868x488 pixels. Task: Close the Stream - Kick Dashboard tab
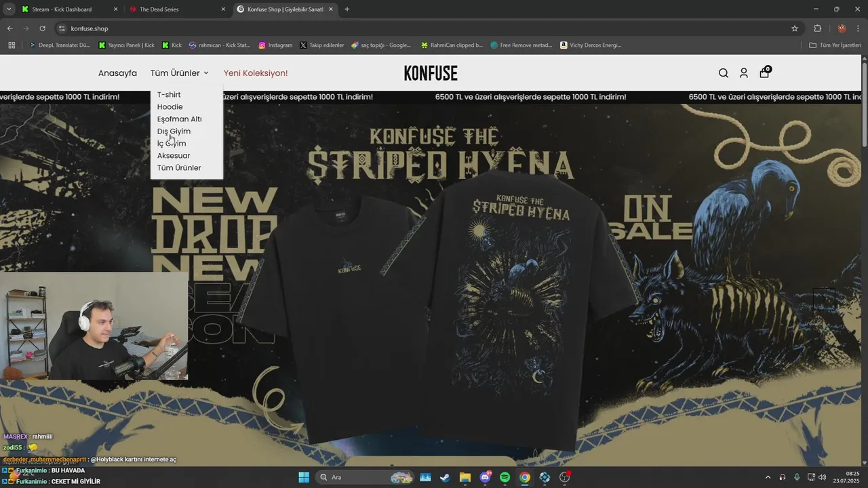tap(115, 9)
